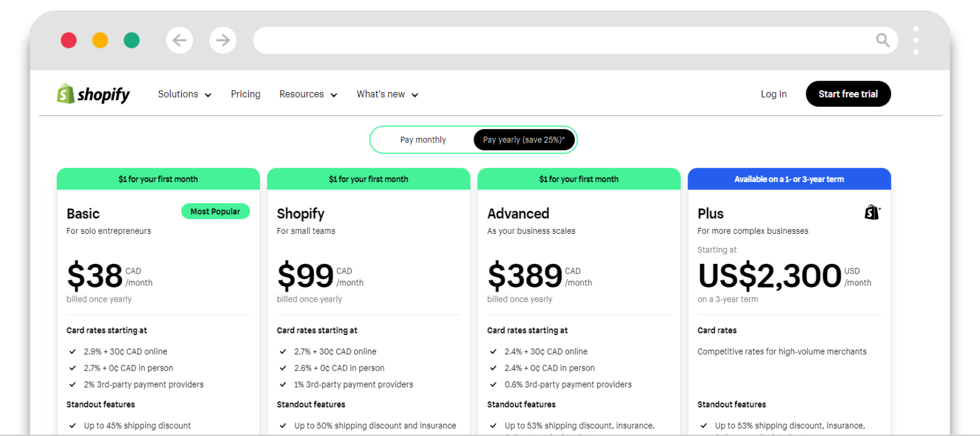Click the blue 'Available on a 1- or 3-year term' banner
Screen dimensions: 980x436
coord(789,179)
